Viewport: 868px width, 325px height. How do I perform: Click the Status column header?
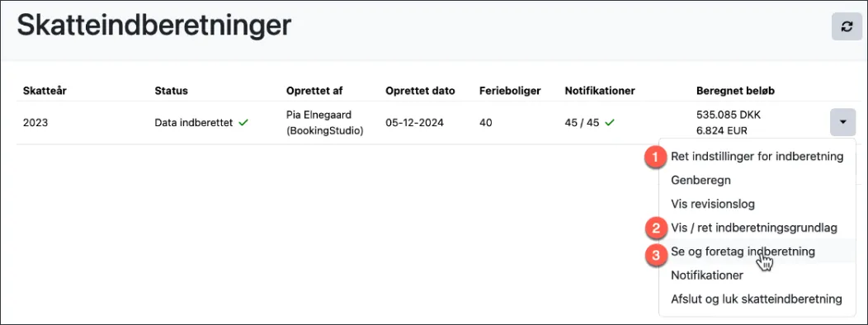point(171,91)
